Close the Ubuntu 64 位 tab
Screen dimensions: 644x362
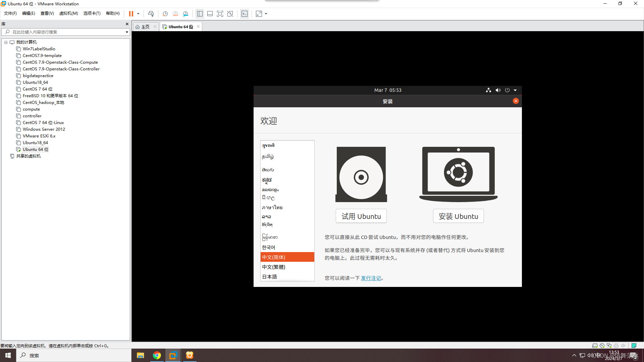pos(198,26)
